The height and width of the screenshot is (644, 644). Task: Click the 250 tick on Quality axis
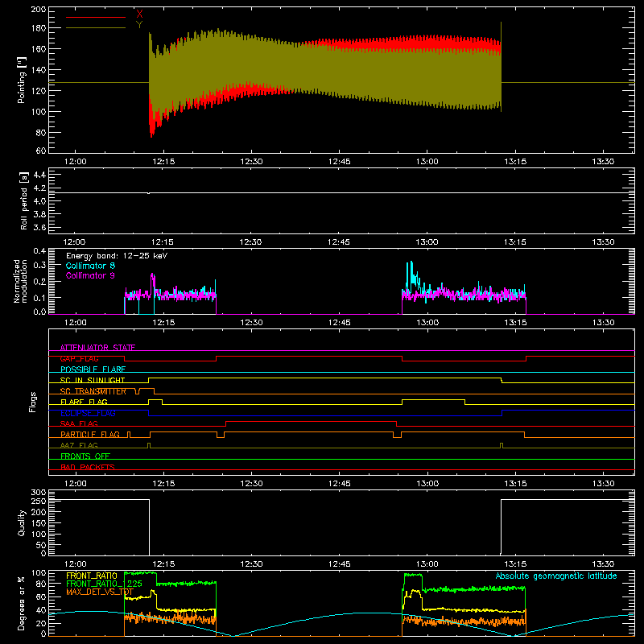(x=39, y=501)
